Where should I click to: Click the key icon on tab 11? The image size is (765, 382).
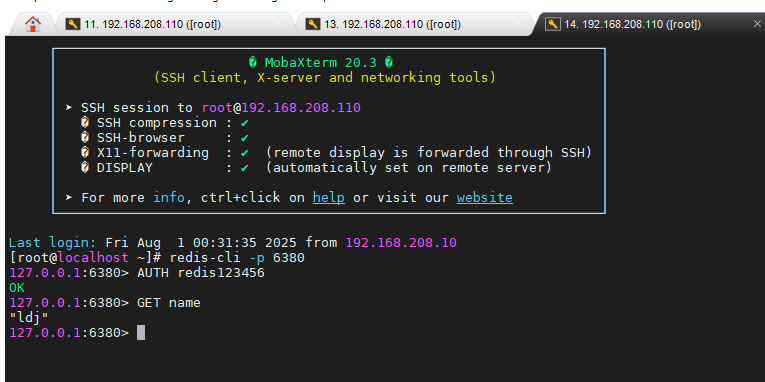tap(73, 24)
